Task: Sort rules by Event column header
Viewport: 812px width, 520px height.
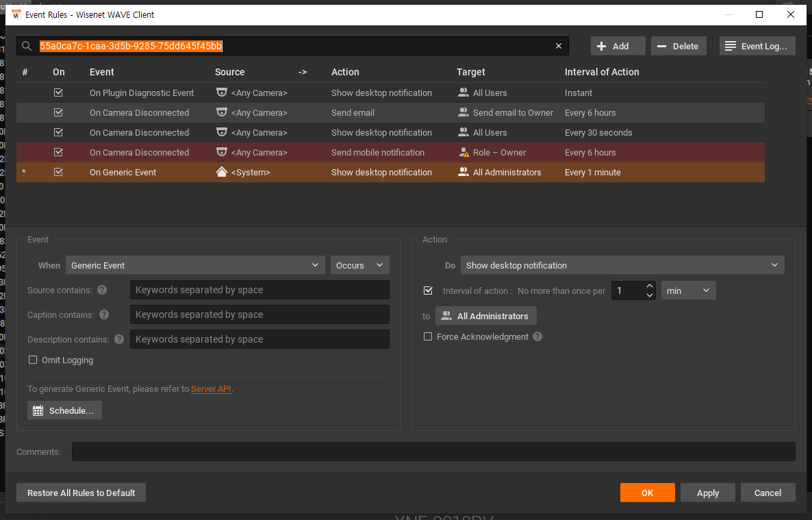Action: pos(102,72)
